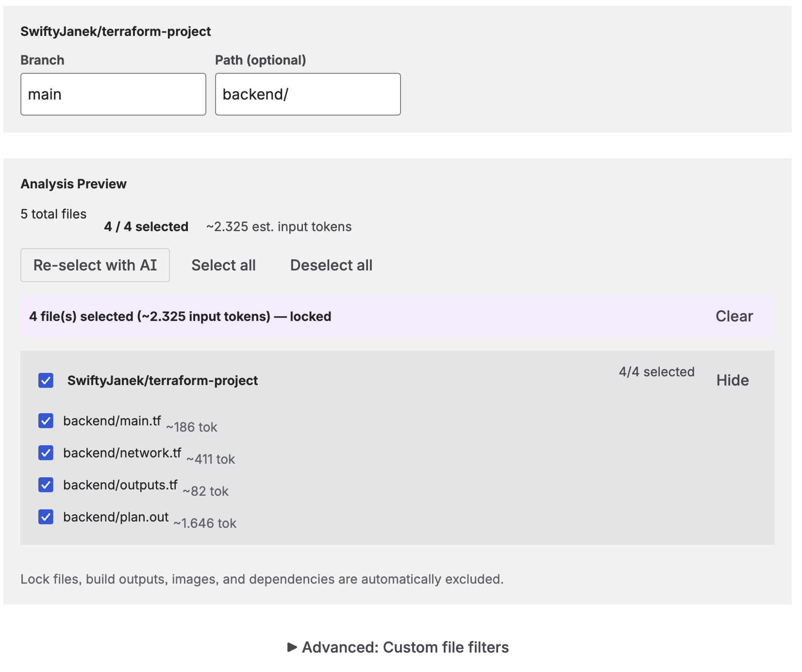Click the 4/4 selected counter near Hide
Screen dimensions: 802x672
click(656, 372)
